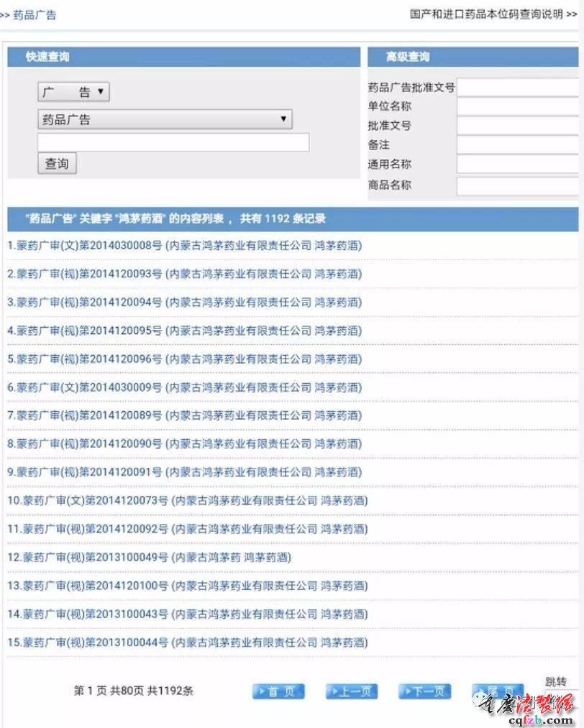
Task: Go to next page with 下一页
Action: click(424, 691)
